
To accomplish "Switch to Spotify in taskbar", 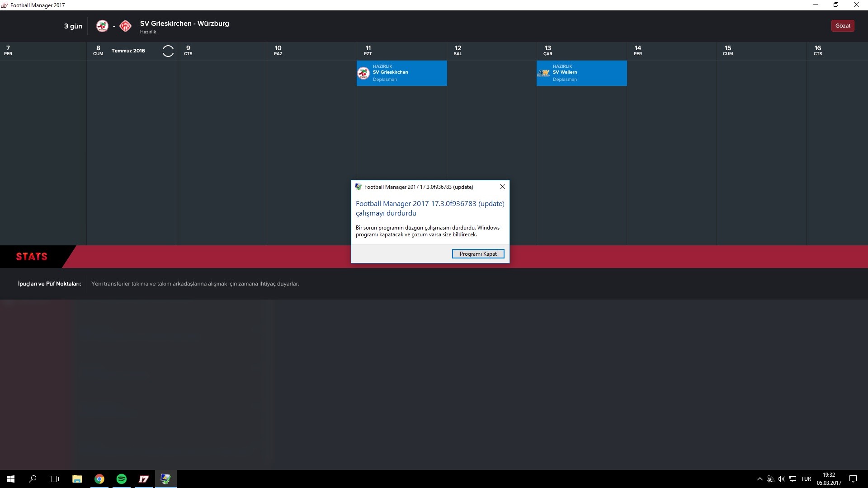I will (122, 479).
